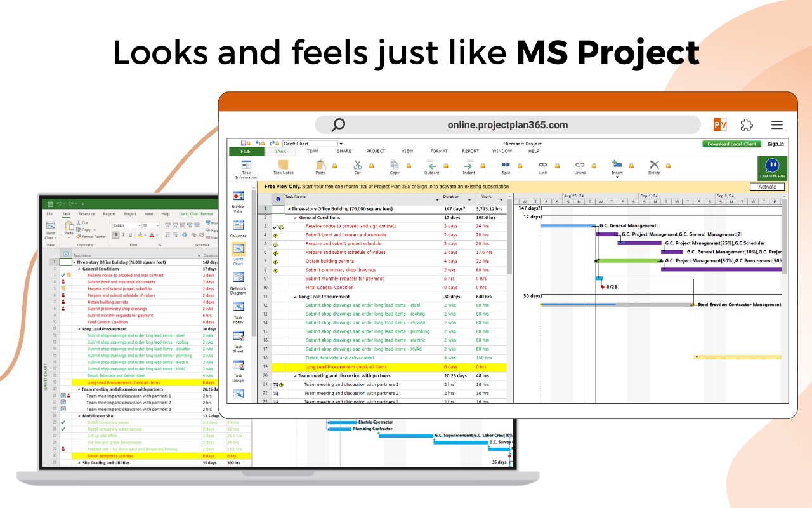Open the REPORT tab
Image resolution: width=812 pixels, height=508 pixels.
471,151
